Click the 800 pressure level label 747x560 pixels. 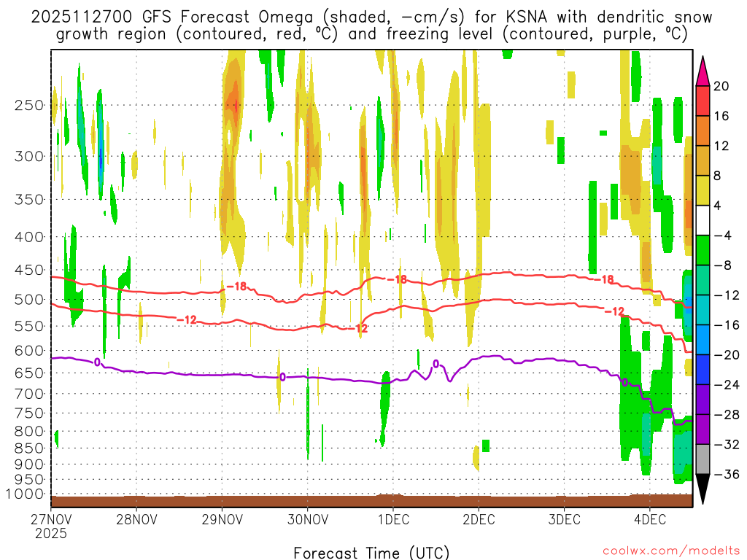[29, 432]
